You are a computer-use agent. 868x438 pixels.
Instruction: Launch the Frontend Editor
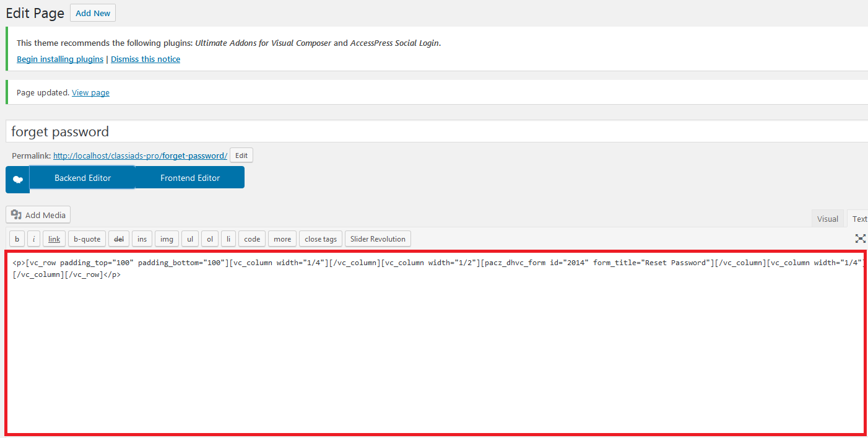coord(190,178)
